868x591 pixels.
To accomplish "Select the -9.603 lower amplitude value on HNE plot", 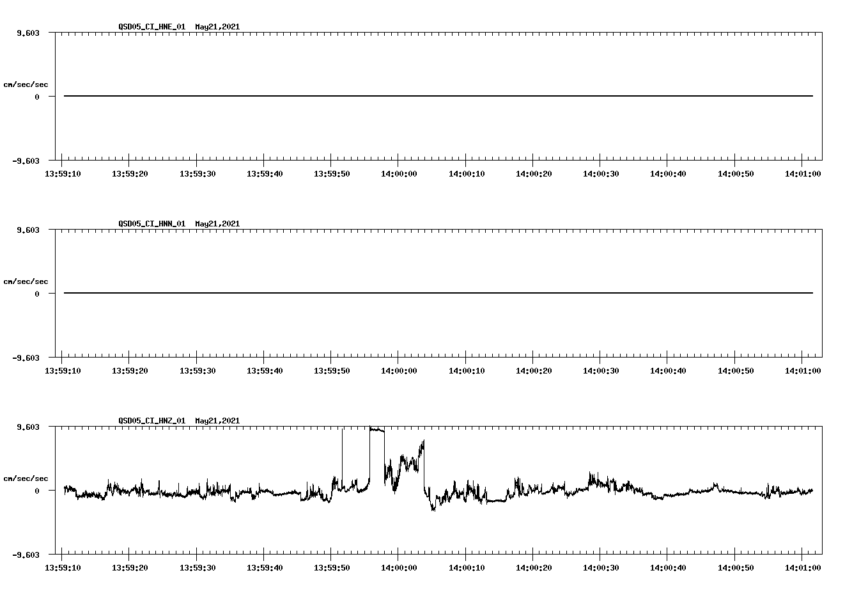I will tap(24, 161).
